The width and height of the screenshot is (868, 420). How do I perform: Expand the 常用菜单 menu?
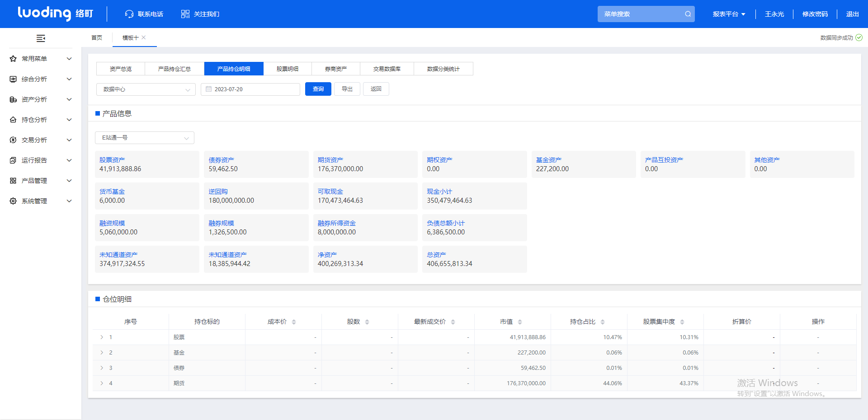point(69,59)
